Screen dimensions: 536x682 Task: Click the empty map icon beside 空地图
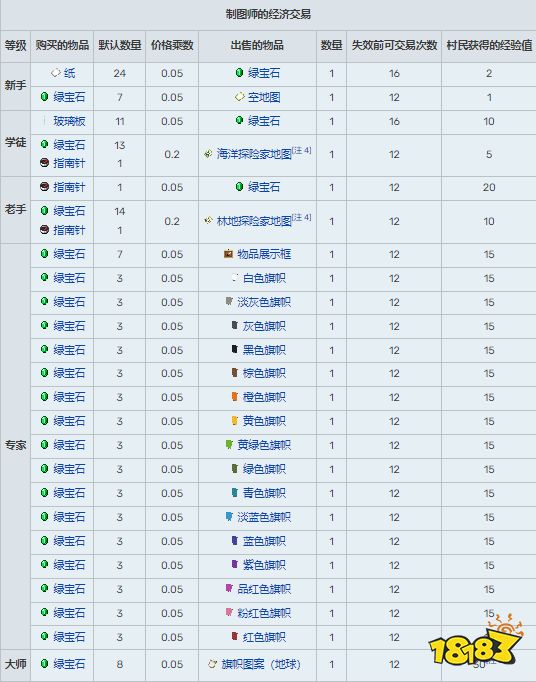click(240, 97)
